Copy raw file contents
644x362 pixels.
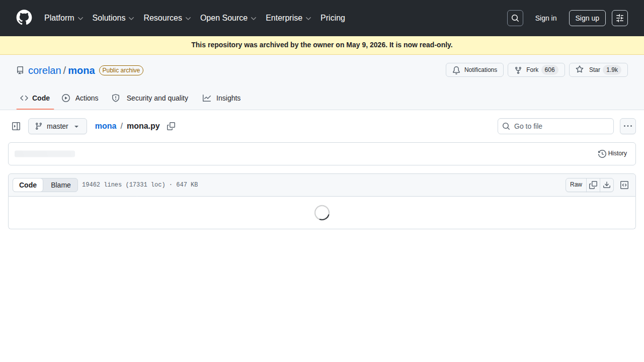click(x=593, y=185)
